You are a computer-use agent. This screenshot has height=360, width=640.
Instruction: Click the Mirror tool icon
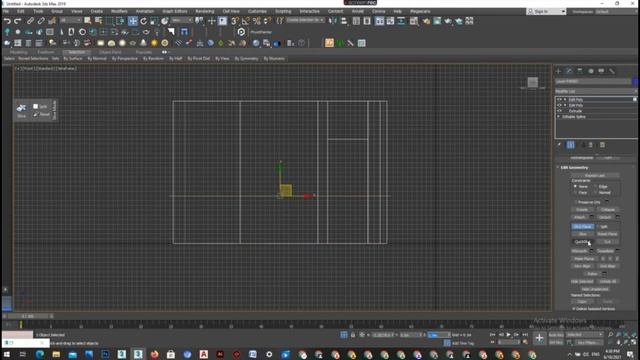(x=333, y=21)
